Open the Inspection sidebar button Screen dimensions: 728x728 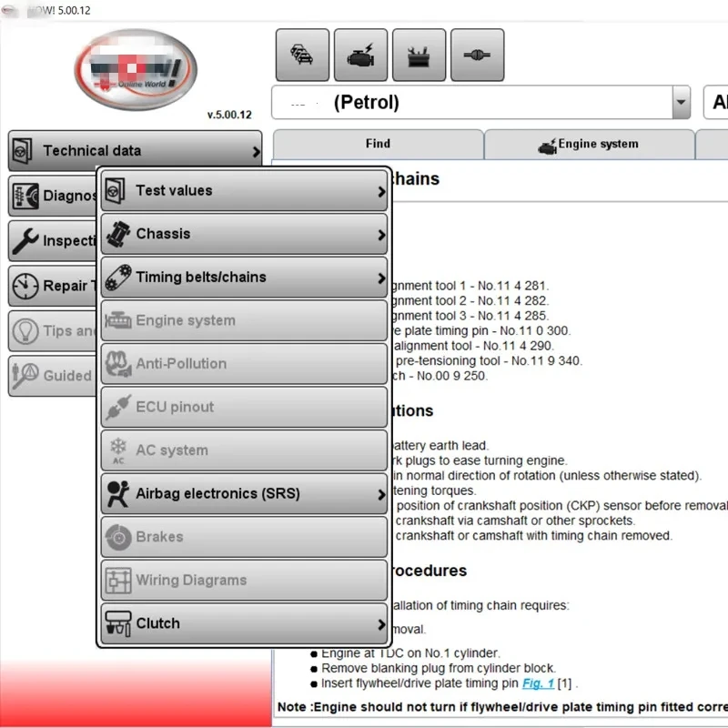click(x=53, y=240)
